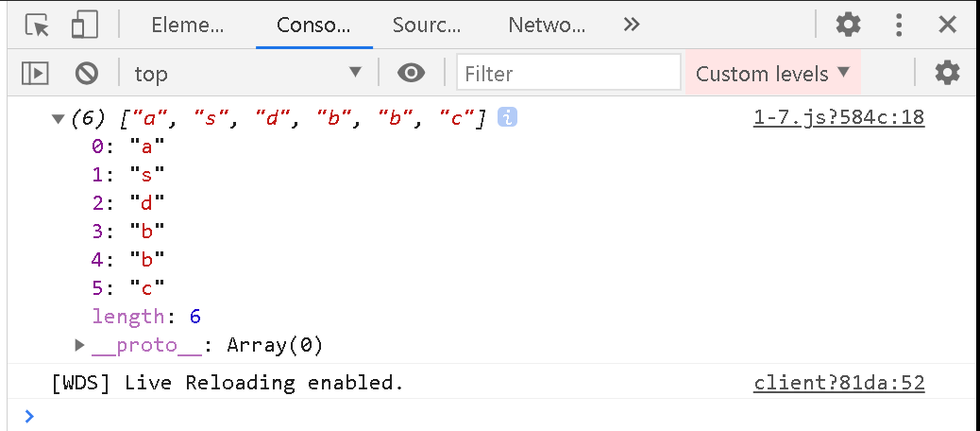The image size is (980, 431).
Task: Open console settings gear icon
Action: click(947, 74)
